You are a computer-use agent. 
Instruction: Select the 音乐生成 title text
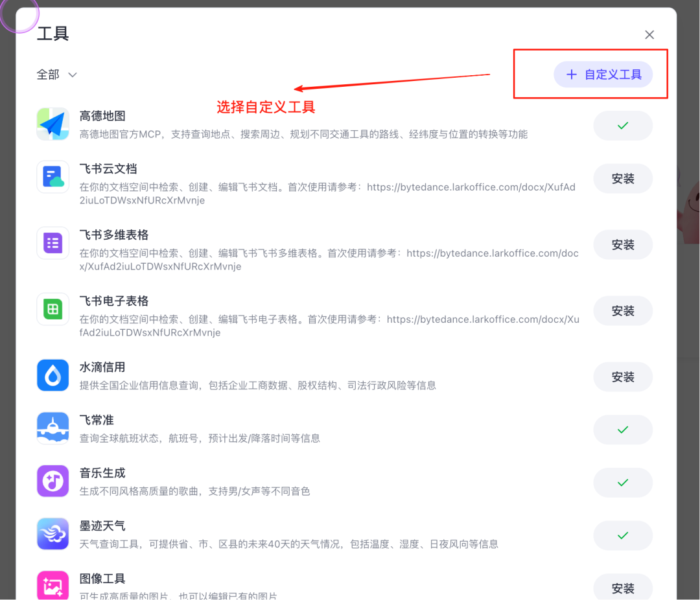(x=102, y=473)
